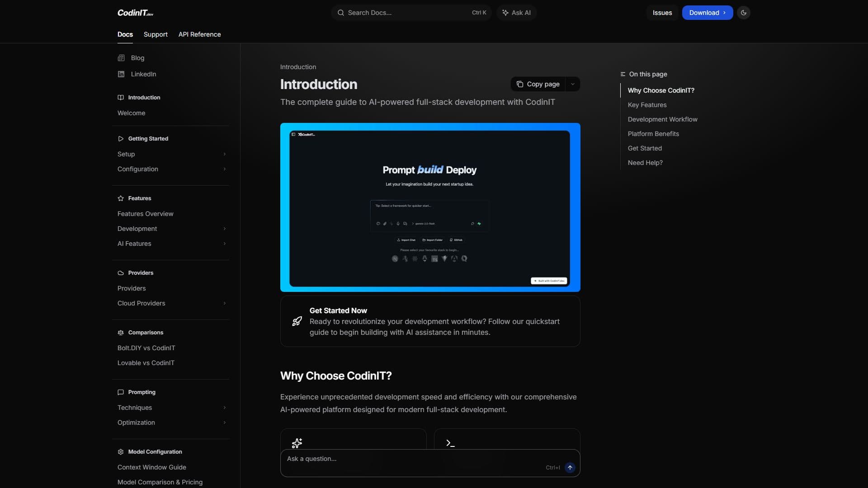Open the API Reference tab
The height and width of the screenshot is (488, 868).
(199, 34)
